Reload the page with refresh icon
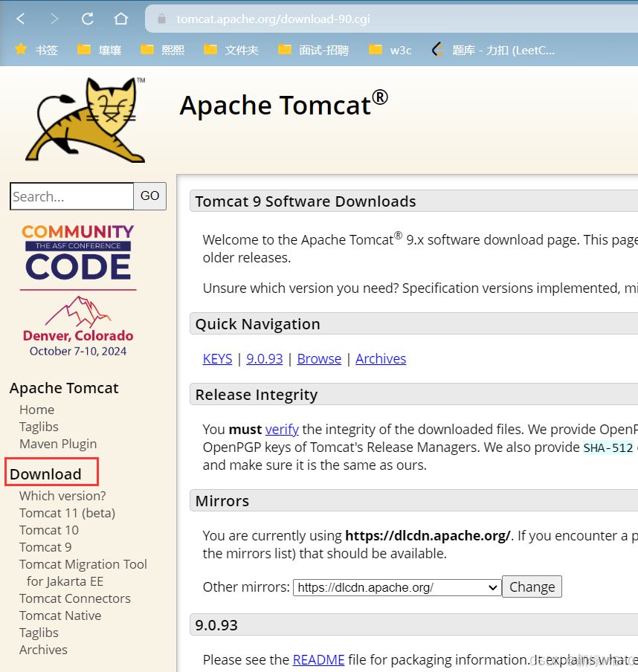The image size is (638, 672). pyautogui.click(x=88, y=19)
